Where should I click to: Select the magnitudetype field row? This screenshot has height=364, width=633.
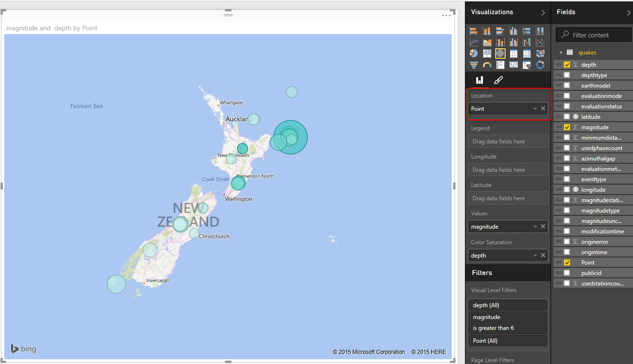[x=593, y=211]
